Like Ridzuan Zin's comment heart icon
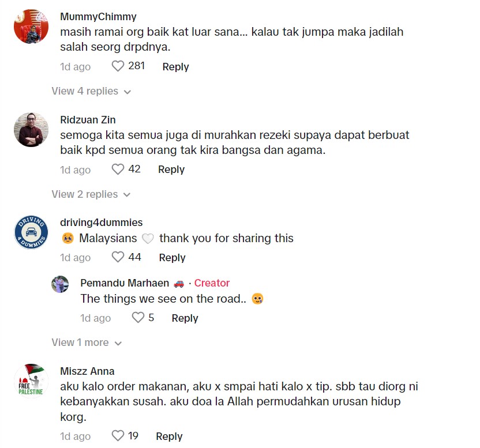 pos(118,169)
